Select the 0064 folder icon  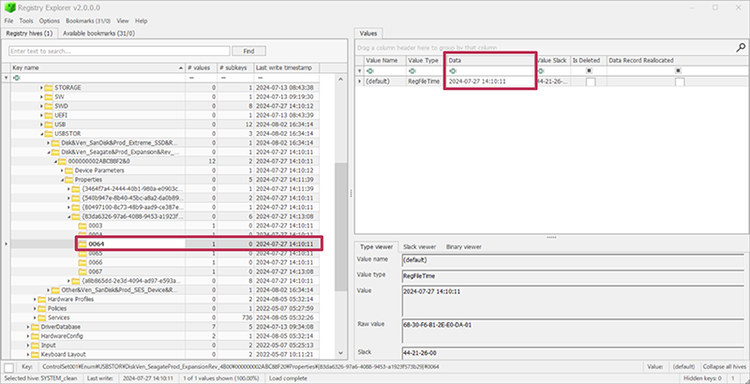pyautogui.click(x=83, y=244)
